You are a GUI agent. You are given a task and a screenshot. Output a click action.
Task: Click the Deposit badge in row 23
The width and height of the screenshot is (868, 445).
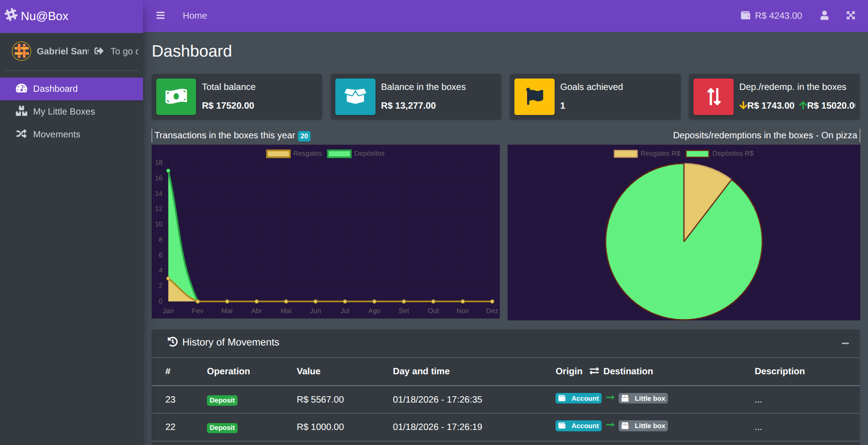222,400
